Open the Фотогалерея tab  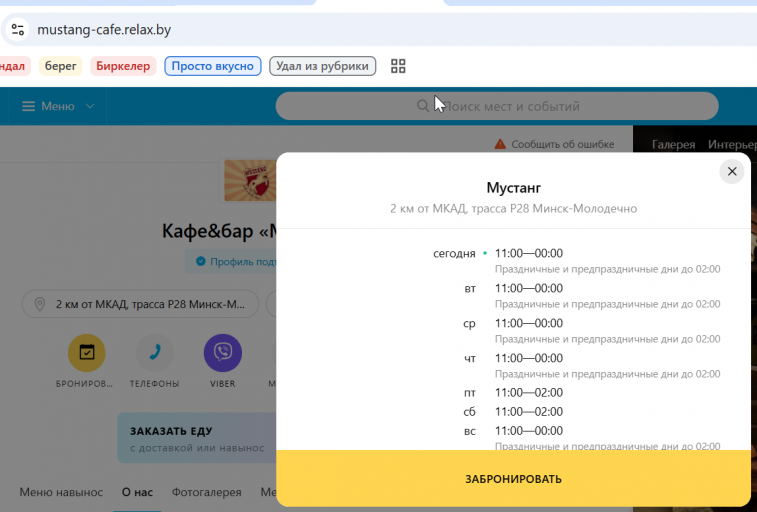207,492
